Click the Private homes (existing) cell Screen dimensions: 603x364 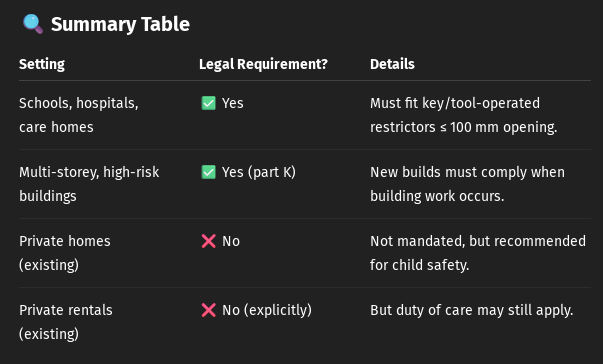[x=65, y=253]
